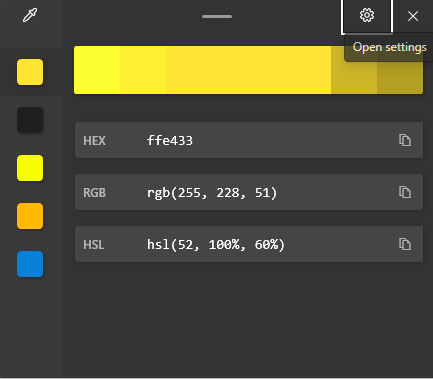Viewport: 433px width, 379px height.
Task: Select the pure yellow history swatch
Action: coord(30,168)
